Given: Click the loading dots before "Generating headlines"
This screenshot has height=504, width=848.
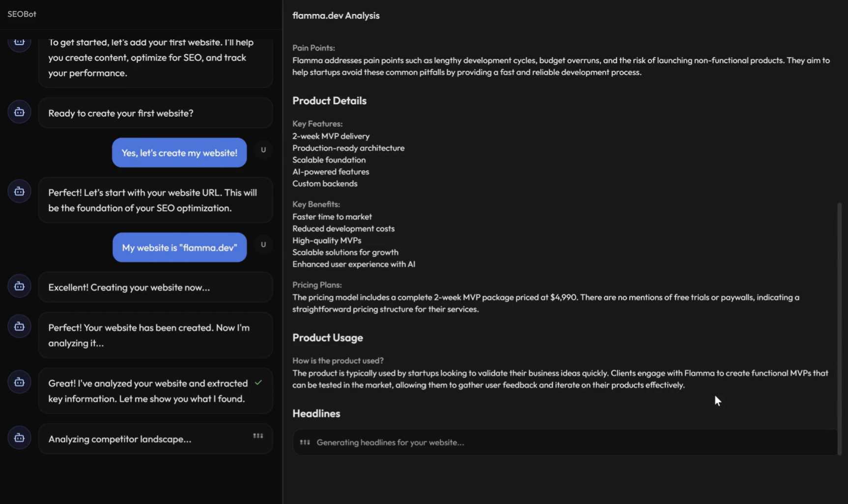Looking at the screenshot, I should (305, 442).
